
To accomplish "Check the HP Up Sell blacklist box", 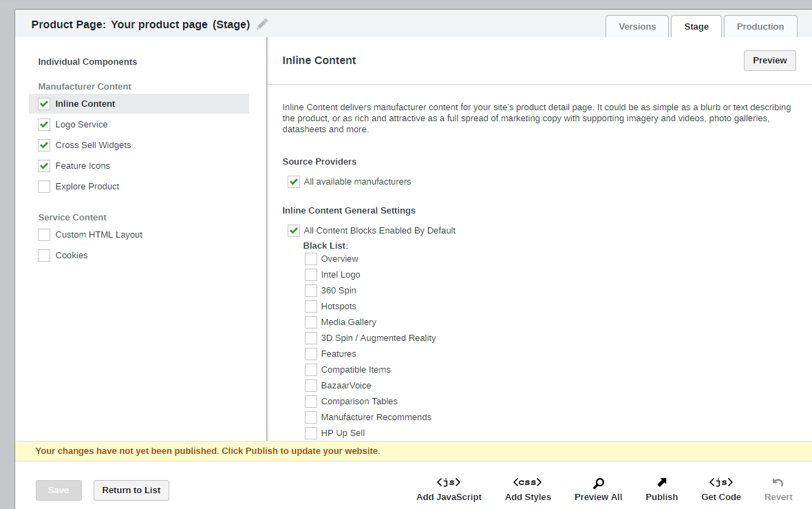I will 311,433.
